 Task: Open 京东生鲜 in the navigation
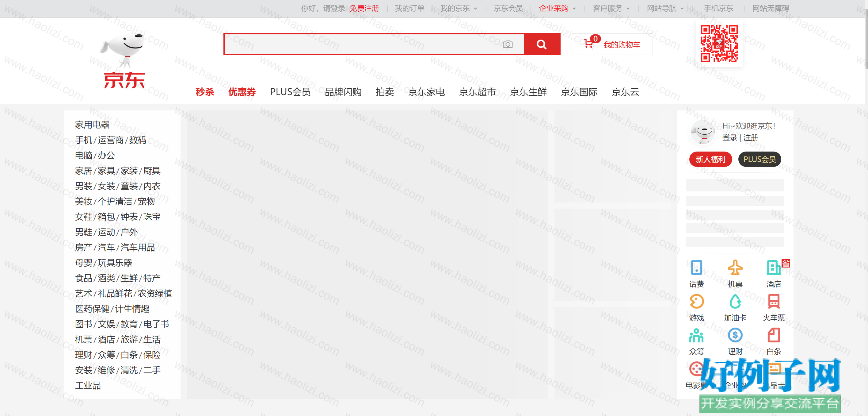click(x=528, y=92)
